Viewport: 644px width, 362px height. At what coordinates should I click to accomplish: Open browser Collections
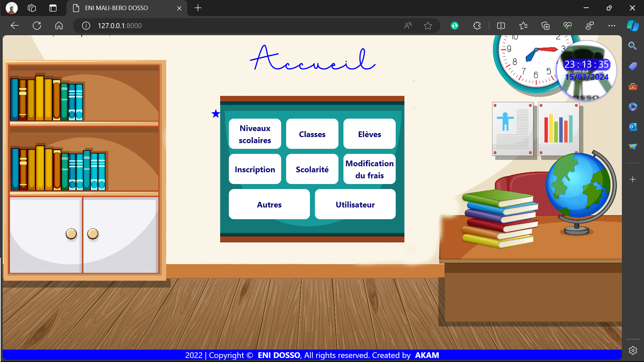pos(545,26)
